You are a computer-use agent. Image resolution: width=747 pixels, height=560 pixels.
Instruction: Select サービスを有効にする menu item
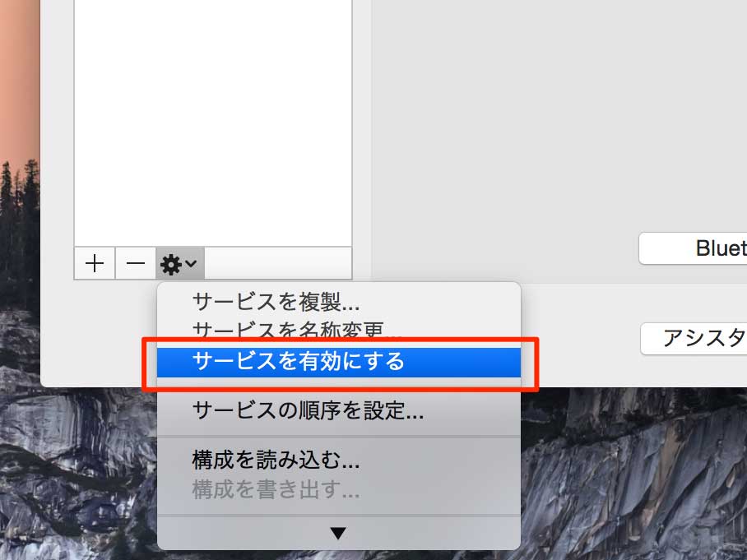click(339, 362)
